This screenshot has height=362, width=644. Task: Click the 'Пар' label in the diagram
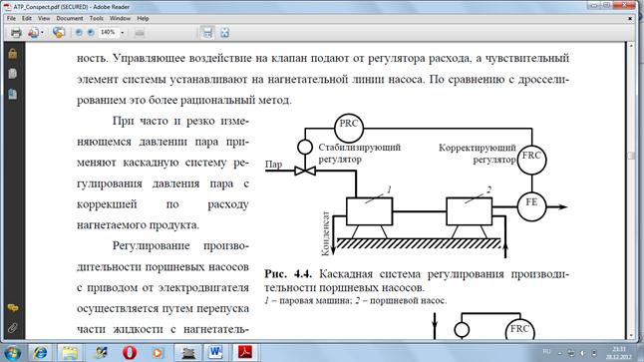coord(273,165)
